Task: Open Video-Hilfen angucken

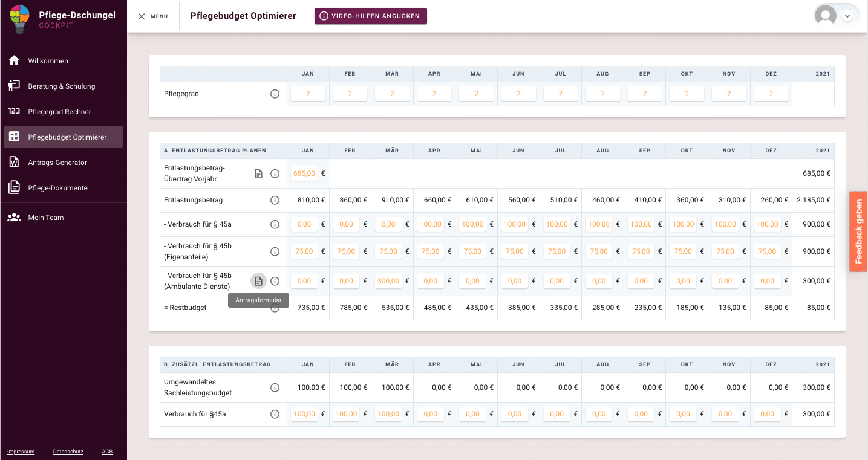Action: pyautogui.click(x=371, y=16)
